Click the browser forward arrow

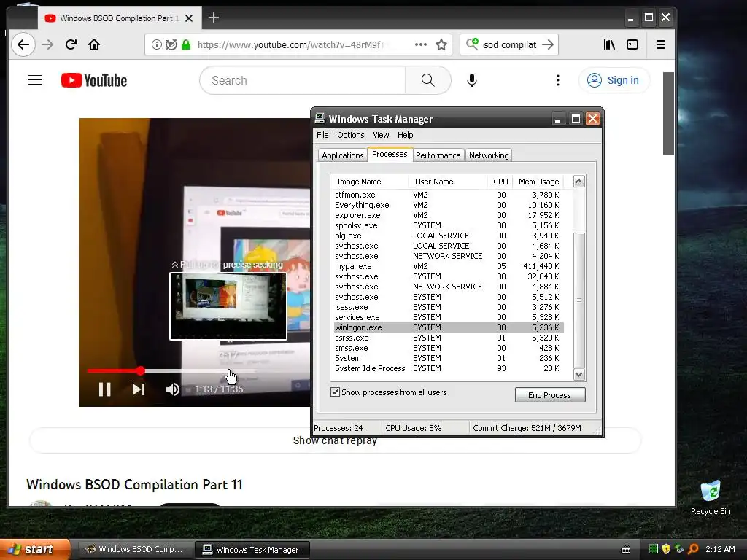(x=47, y=44)
